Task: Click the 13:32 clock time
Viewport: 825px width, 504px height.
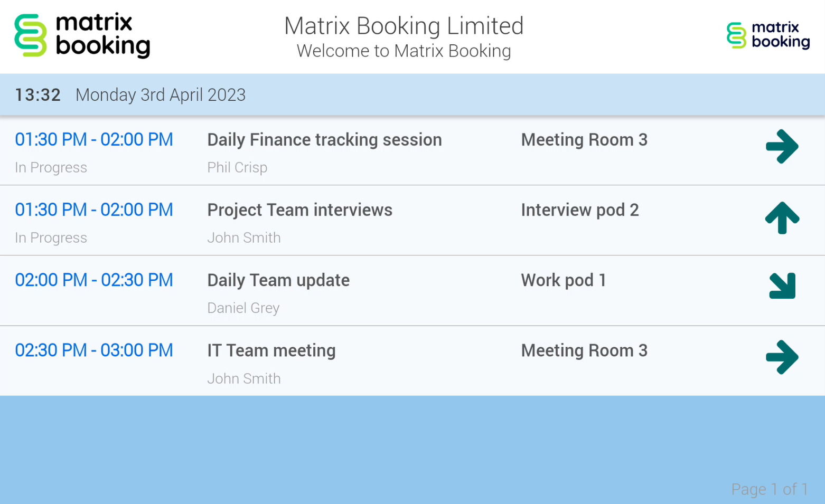Action: pyautogui.click(x=37, y=95)
